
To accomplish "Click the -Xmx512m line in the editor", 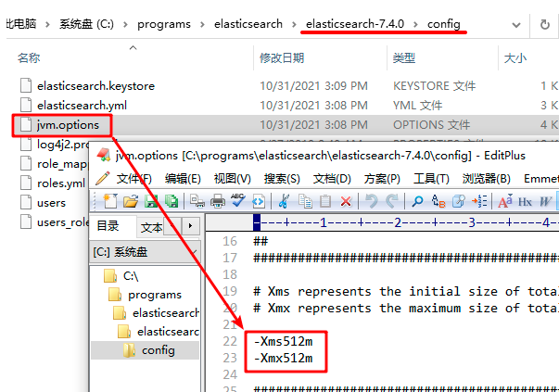I will (x=284, y=358).
